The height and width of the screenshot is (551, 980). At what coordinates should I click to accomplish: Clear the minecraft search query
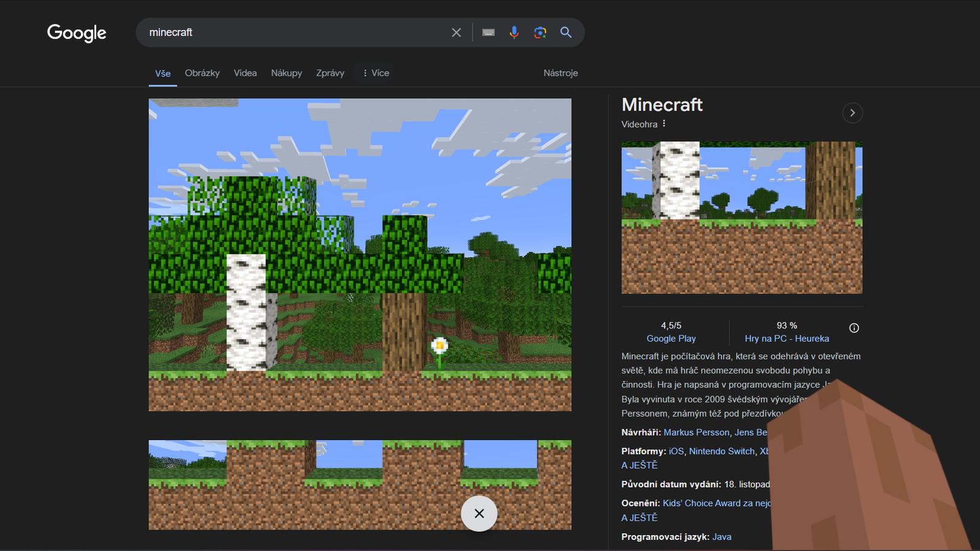tap(456, 32)
